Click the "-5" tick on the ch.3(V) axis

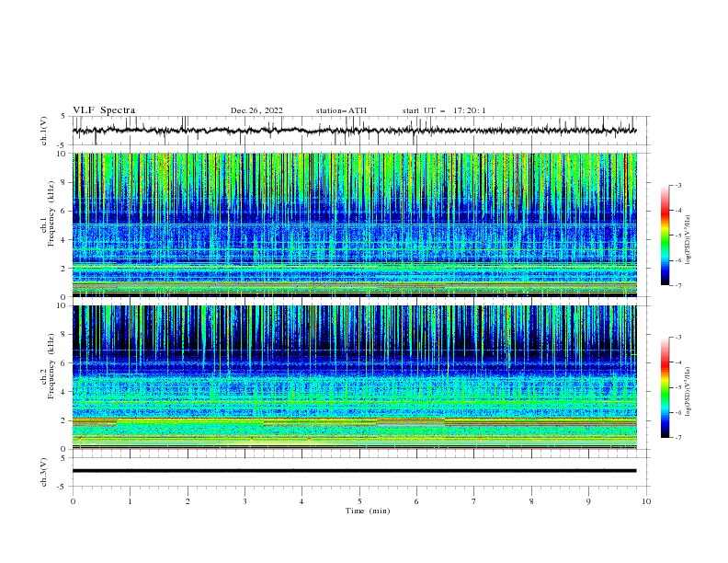point(63,487)
